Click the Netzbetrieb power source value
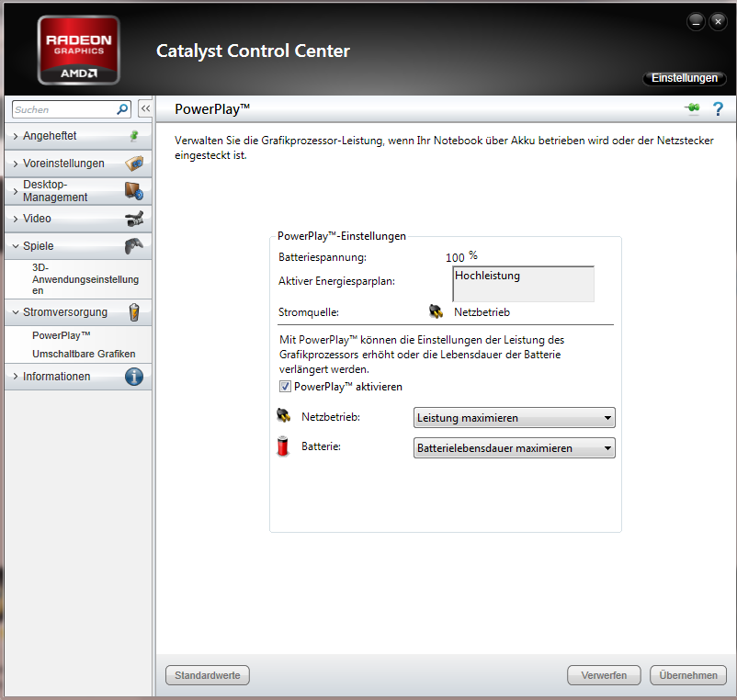This screenshot has width=737, height=700. pyautogui.click(x=482, y=312)
